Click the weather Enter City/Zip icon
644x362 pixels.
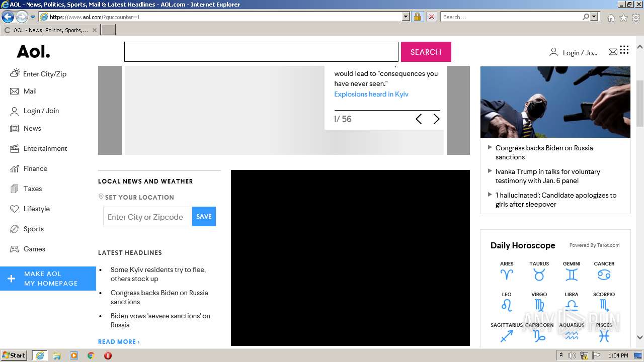point(15,73)
